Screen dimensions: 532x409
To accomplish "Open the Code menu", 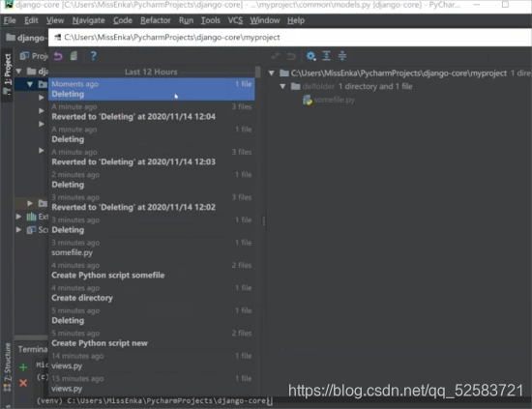I will [123, 20].
